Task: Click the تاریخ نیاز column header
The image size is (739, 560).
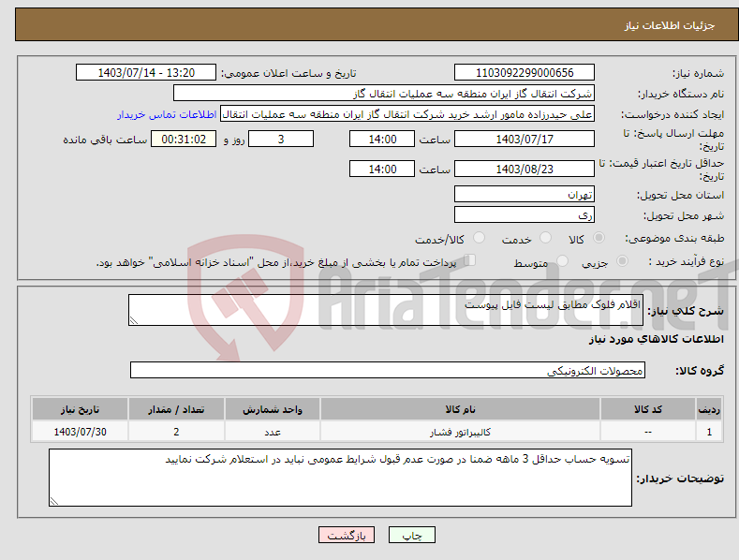Action: point(81,409)
